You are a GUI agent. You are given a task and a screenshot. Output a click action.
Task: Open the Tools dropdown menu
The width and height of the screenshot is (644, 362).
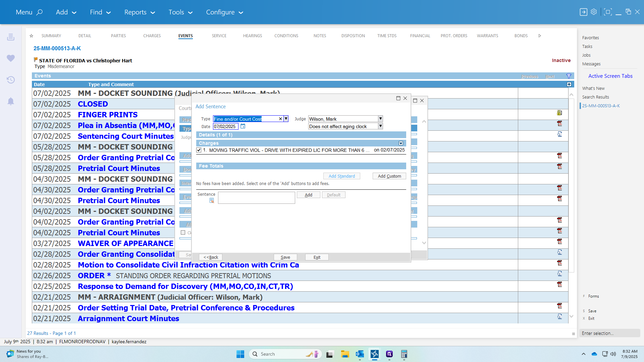[180, 12]
